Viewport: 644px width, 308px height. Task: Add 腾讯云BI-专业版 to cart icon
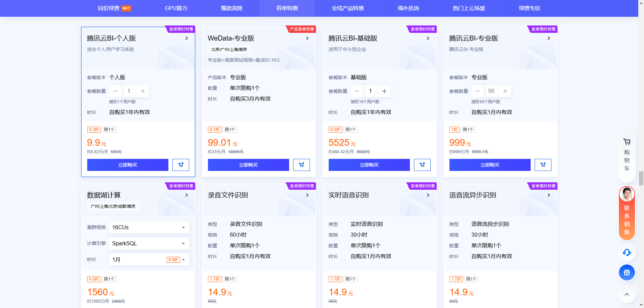543,165
